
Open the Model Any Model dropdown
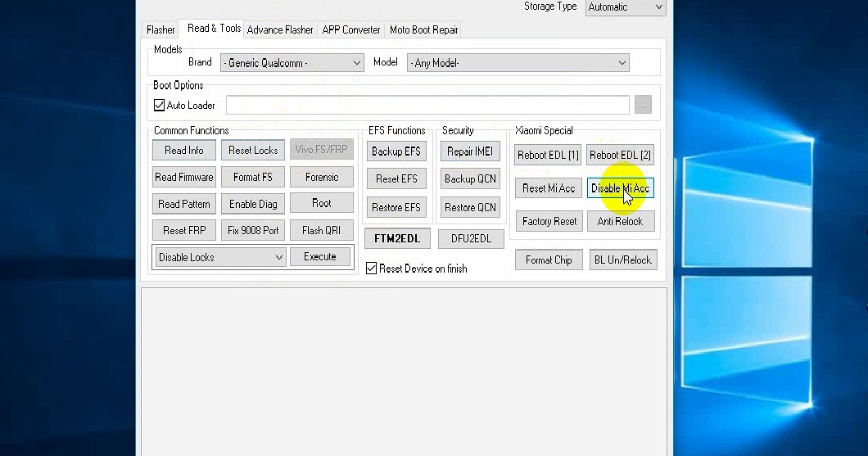(x=518, y=63)
